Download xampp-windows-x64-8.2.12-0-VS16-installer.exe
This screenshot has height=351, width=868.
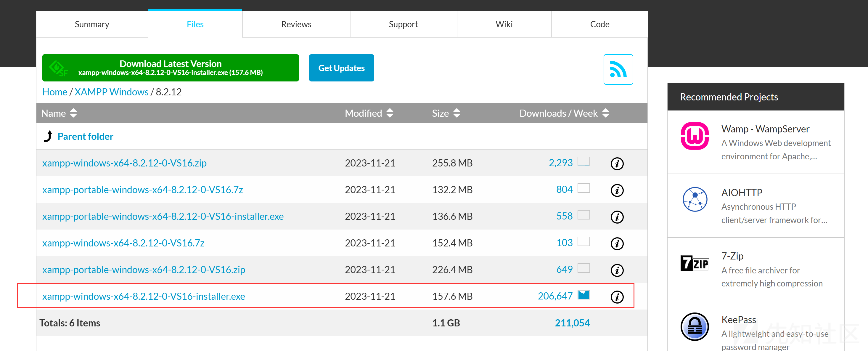point(144,296)
